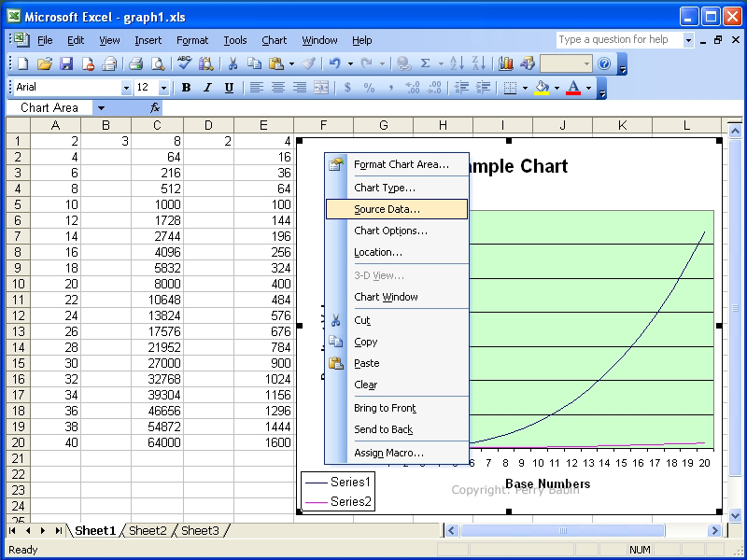Expand the Borders dropdown arrow
This screenshot has height=560, width=747.
click(x=525, y=88)
